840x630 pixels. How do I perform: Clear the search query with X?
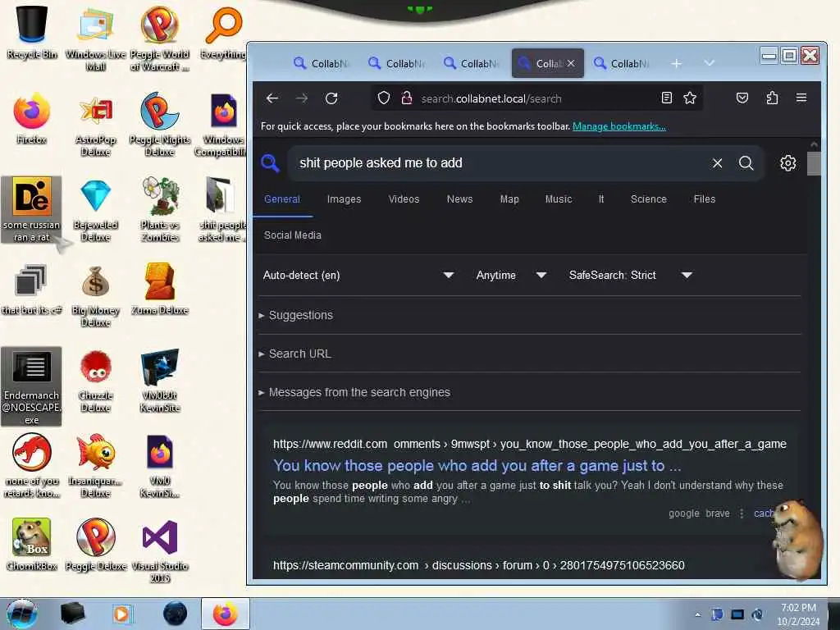pyautogui.click(x=717, y=163)
